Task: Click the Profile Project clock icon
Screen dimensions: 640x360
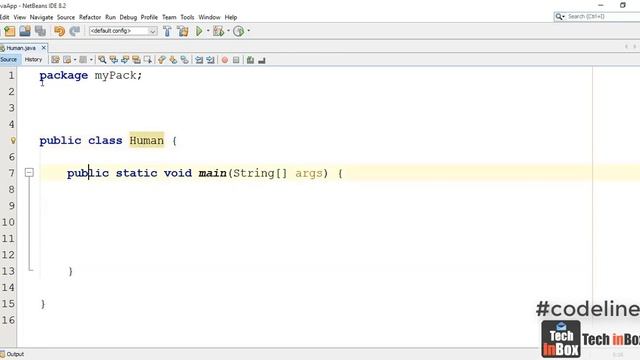Action: click(238, 31)
